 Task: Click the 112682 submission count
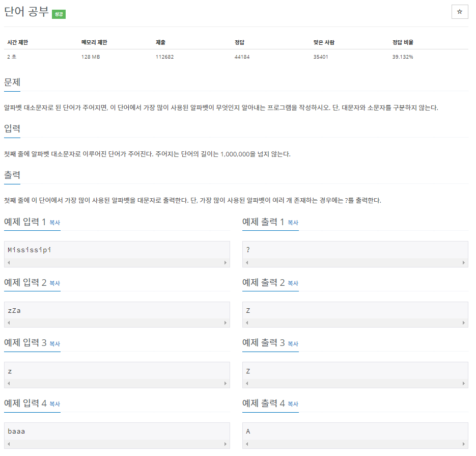165,57
